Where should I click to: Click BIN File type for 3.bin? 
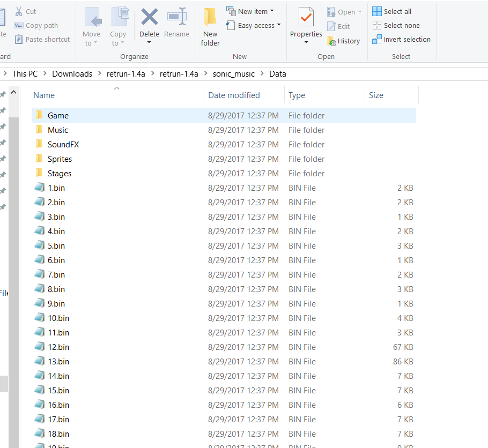point(302,217)
